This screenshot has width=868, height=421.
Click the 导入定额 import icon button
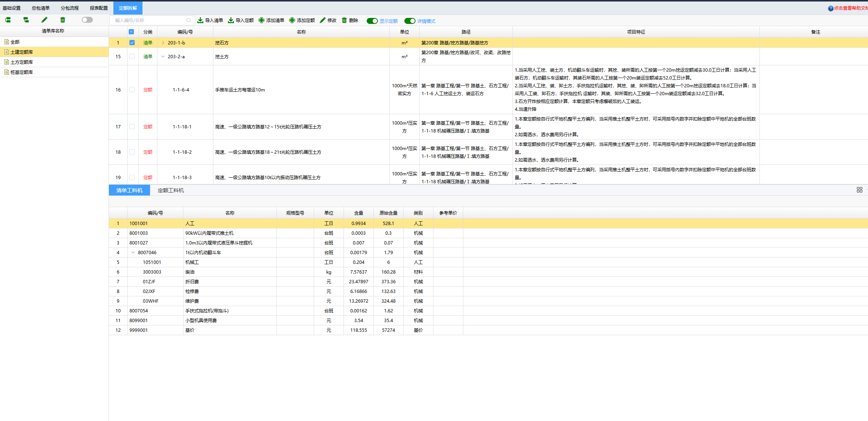click(231, 20)
